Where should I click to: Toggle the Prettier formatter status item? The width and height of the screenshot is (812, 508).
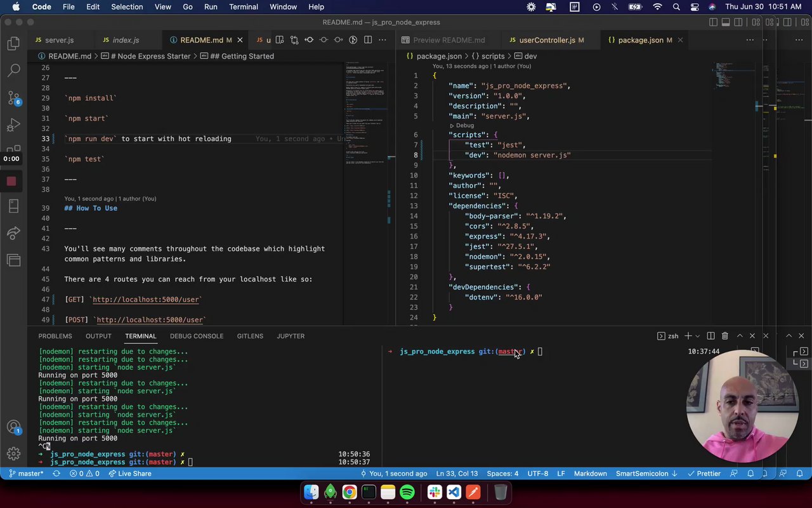coord(703,474)
